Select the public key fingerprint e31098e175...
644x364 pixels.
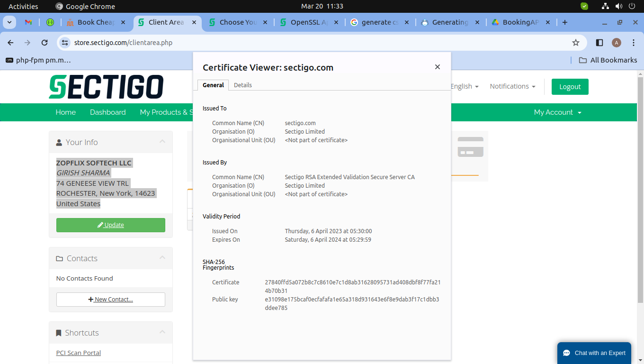[x=352, y=303]
